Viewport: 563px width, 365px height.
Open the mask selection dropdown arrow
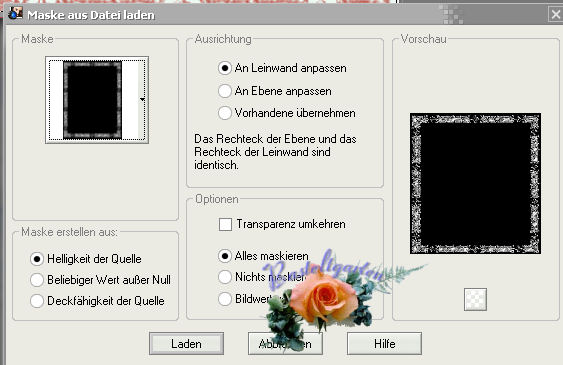142,99
